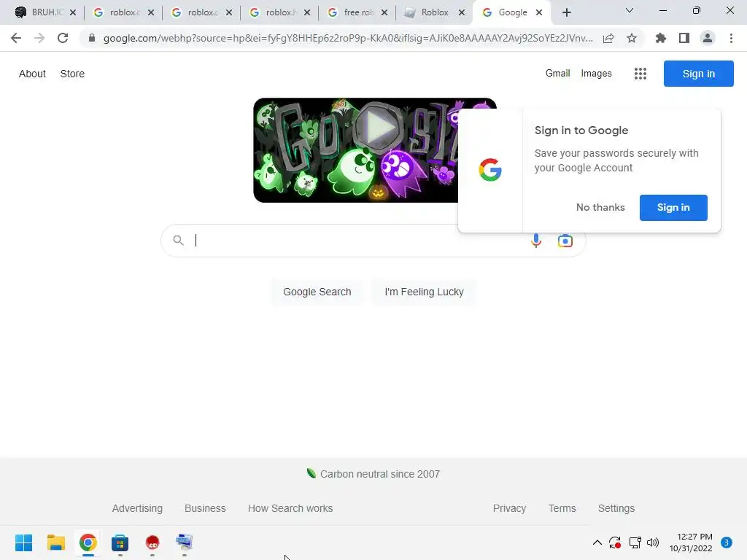Share this page using the share icon
This screenshot has height=560, width=747.
[x=608, y=38]
